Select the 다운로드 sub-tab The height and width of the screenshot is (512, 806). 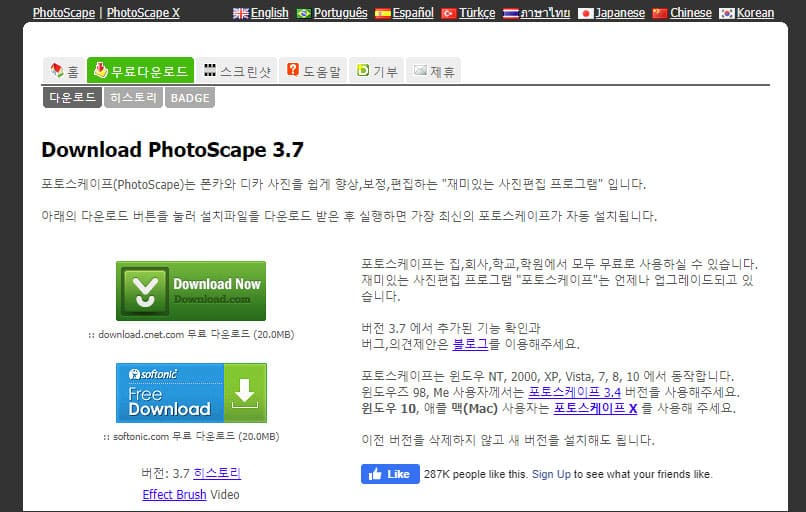click(x=72, y=98)
